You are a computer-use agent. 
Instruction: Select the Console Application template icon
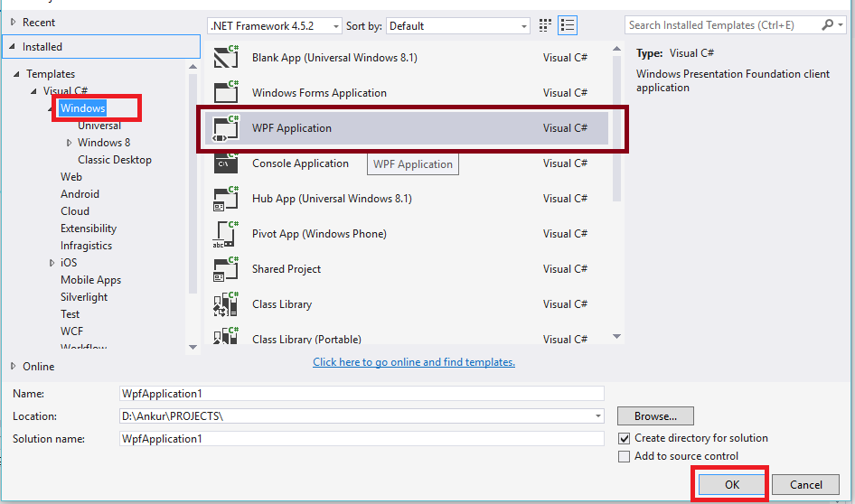coord(225,163)
